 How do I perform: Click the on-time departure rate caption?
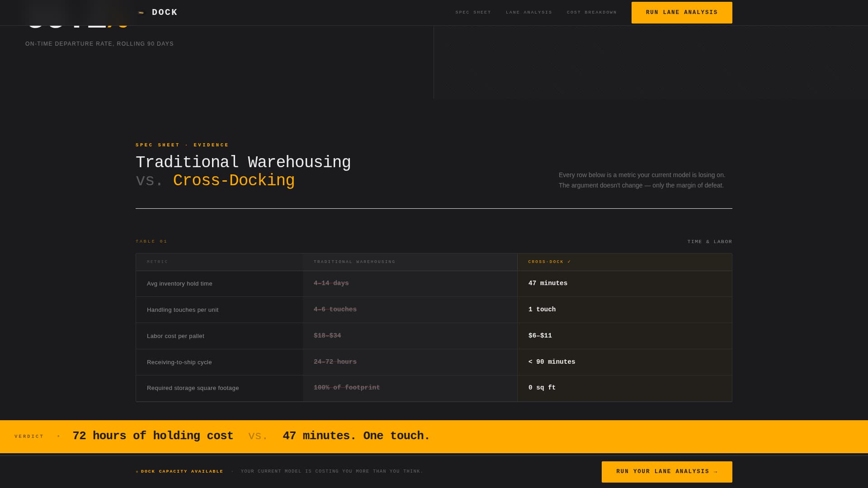coord(99,44)
